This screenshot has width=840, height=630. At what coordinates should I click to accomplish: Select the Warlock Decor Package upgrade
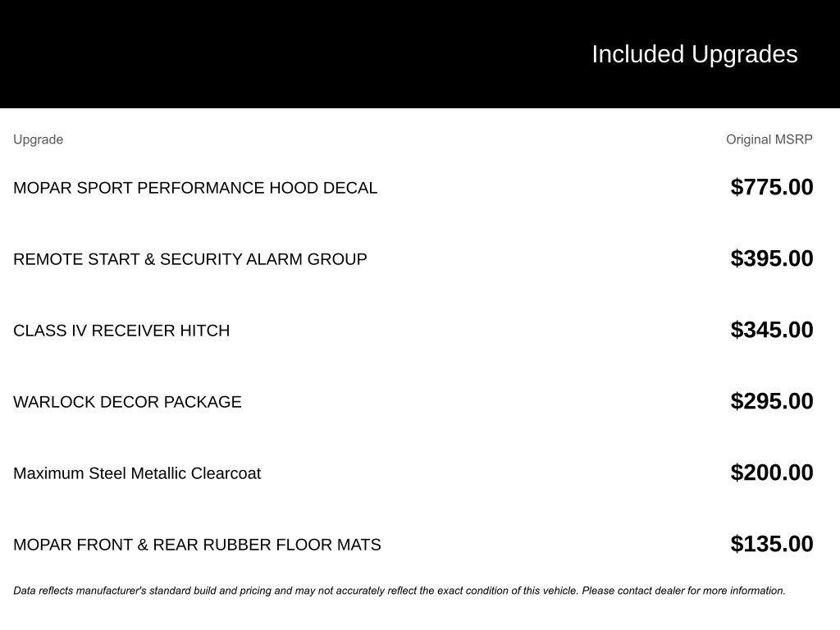127,402
